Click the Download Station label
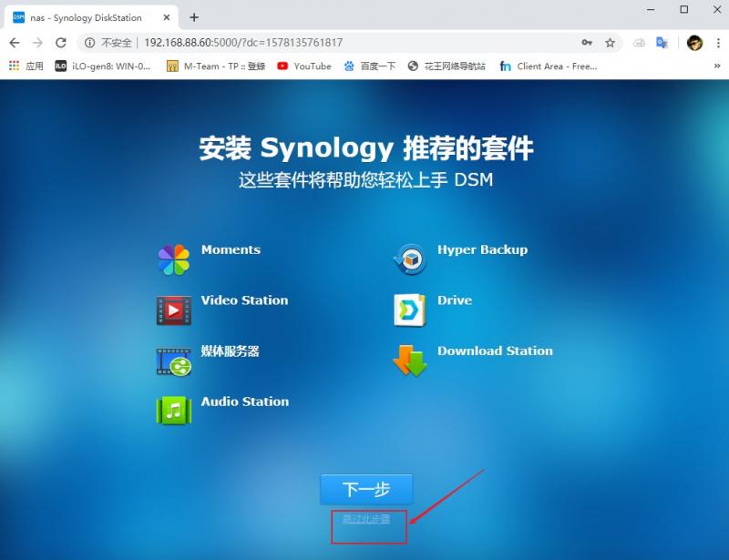Image resolution: width=729 pixels, height=560 pixels. point(495,351)
